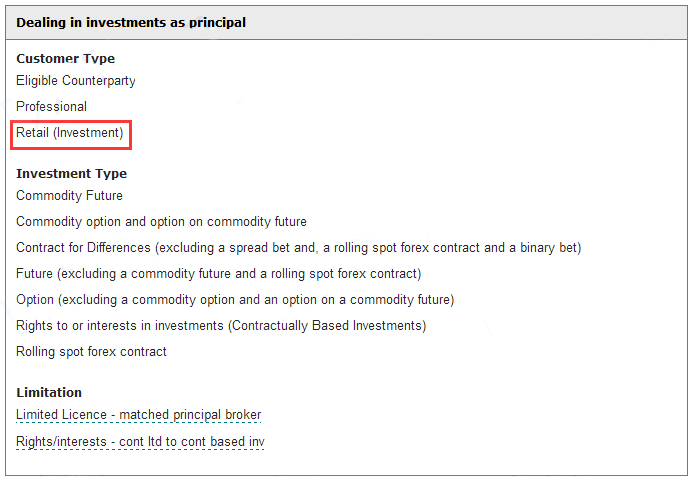Screen dimensions: 692x477
Task: Open the Limited Licence matched principal broker link
Action: tap(139, 415)
